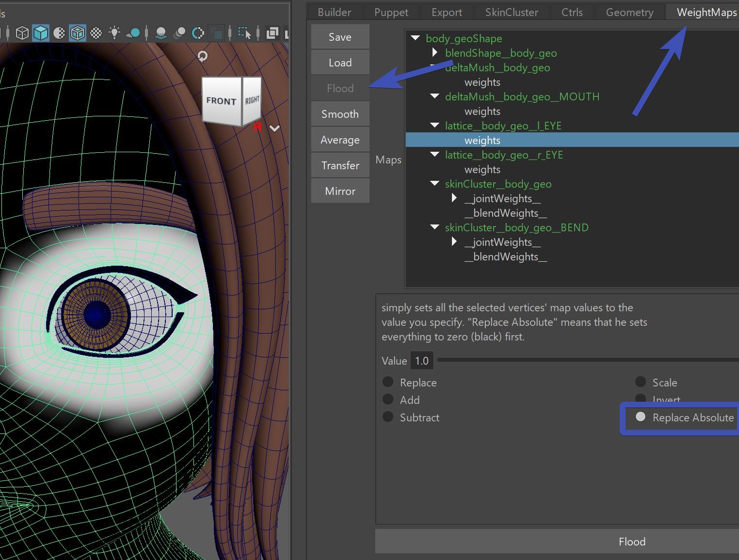Open the Geometry tab
739x560 pixels.
[x=629, y=12]
